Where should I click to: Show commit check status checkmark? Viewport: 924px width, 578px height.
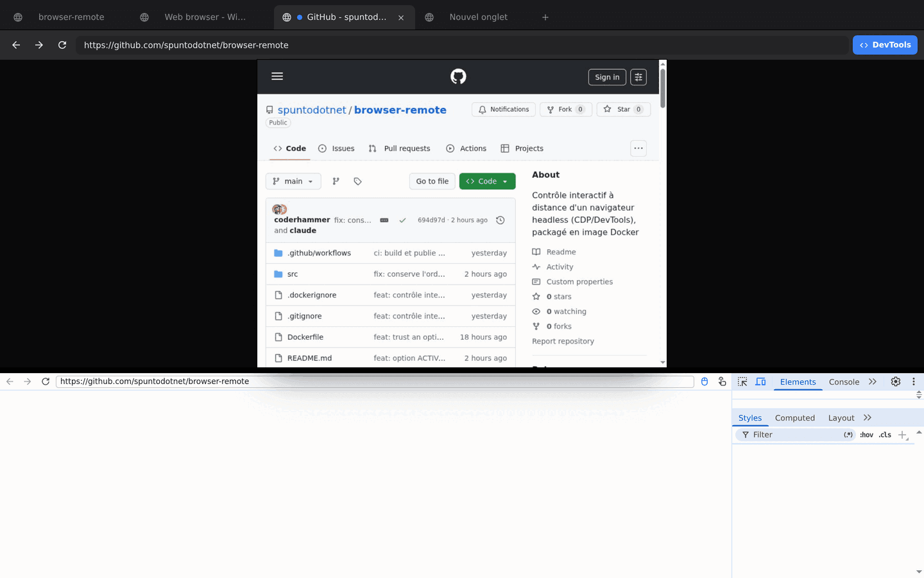(x=402, y=220)
